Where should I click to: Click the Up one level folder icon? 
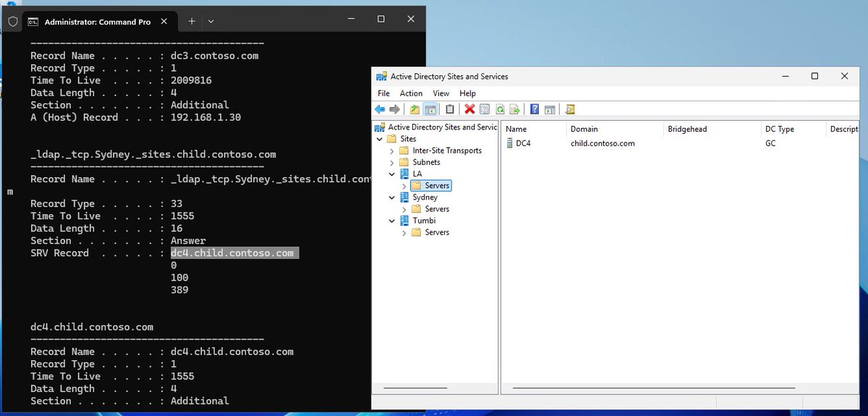coord(414,109)
